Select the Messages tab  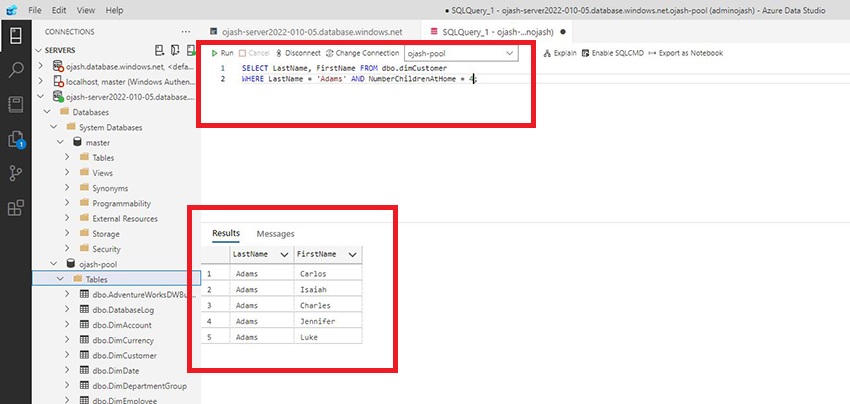[275, 234]
